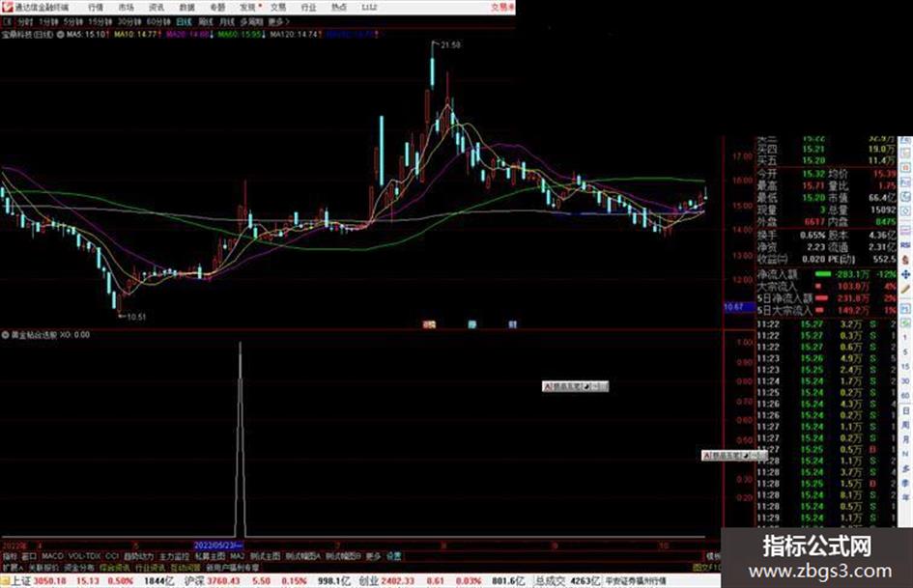Click sidebar period shortcut 15
This screenshot has height=588, width=913.
[905, 367]
